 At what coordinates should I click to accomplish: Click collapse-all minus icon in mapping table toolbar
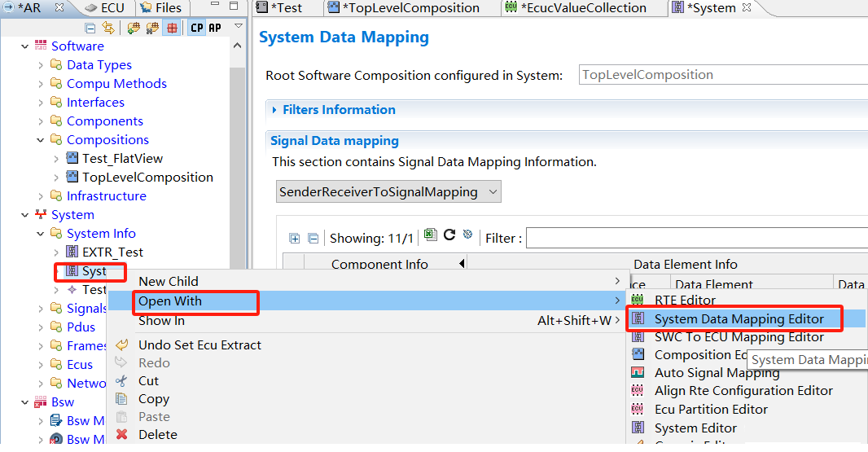(x=313, y=239)
